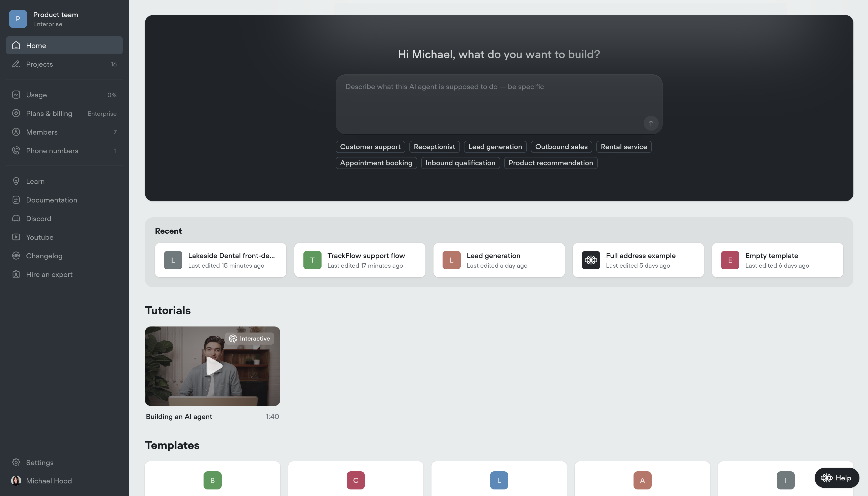Choose the Appointment booking suggestion
Viewport: 868px width, 496px height.
(376, 163)
